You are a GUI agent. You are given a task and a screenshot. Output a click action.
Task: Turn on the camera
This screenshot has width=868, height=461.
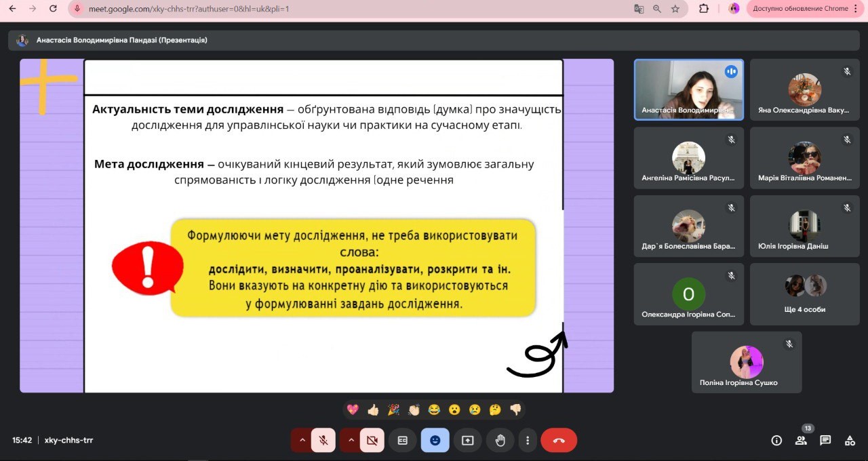(x=372, y=441)
